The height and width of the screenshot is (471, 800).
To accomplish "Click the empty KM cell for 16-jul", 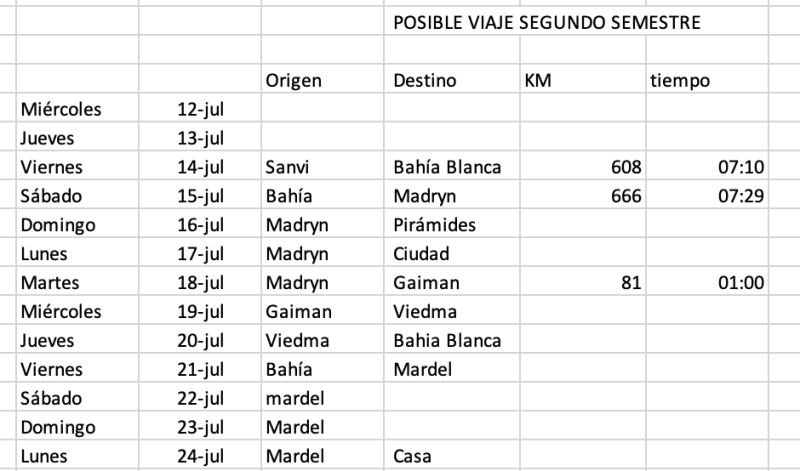I will pyautogui.click(x=583, y=225).
